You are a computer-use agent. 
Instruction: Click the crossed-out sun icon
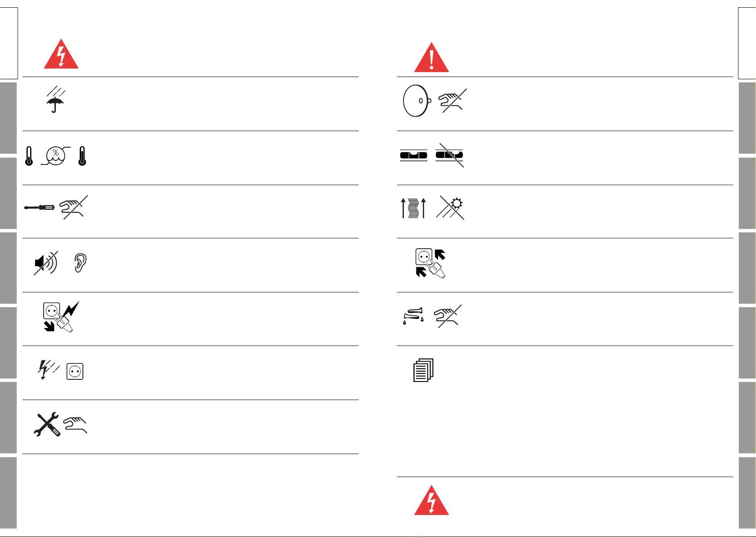[450, 208]
